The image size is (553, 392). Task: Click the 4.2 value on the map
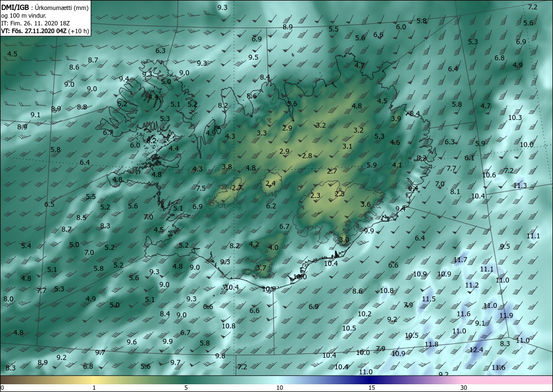254,244
